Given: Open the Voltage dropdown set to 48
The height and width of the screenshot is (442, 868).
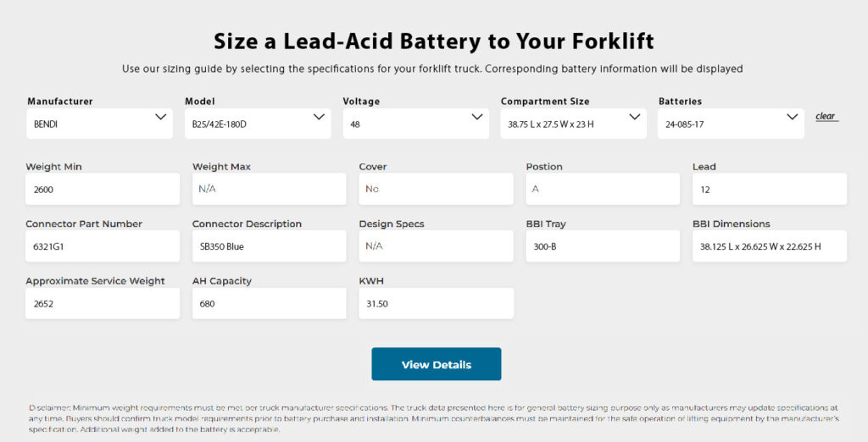Looking at the screenshot, I should 415,124.
